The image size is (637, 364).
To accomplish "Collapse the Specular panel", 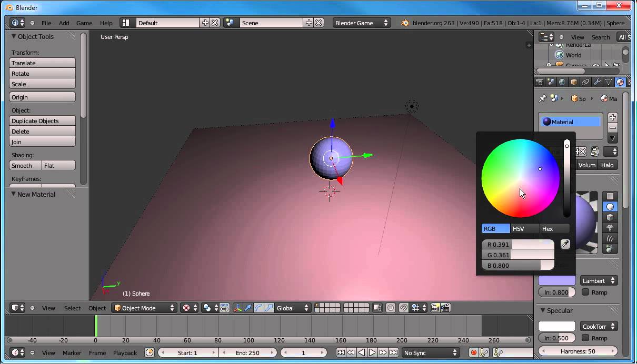I will pyautogui.click(x=543, y=310).
